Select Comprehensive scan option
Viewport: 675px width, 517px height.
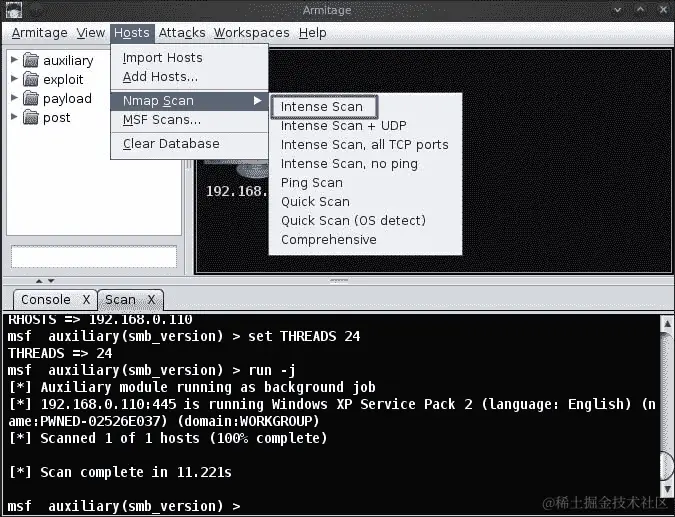[x=365, y=239]
